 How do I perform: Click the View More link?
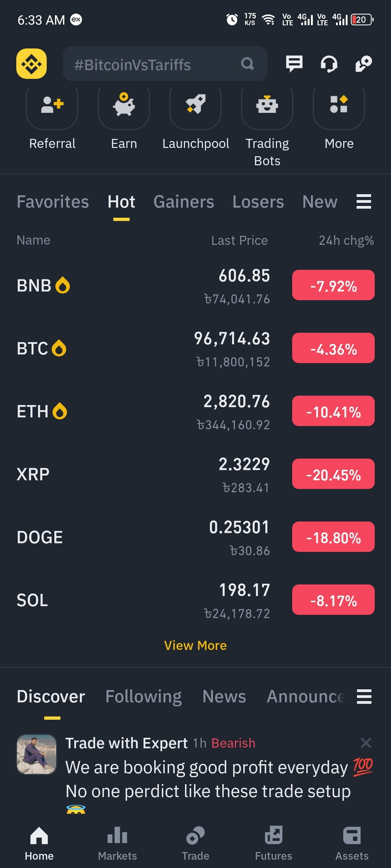[195, 645]
